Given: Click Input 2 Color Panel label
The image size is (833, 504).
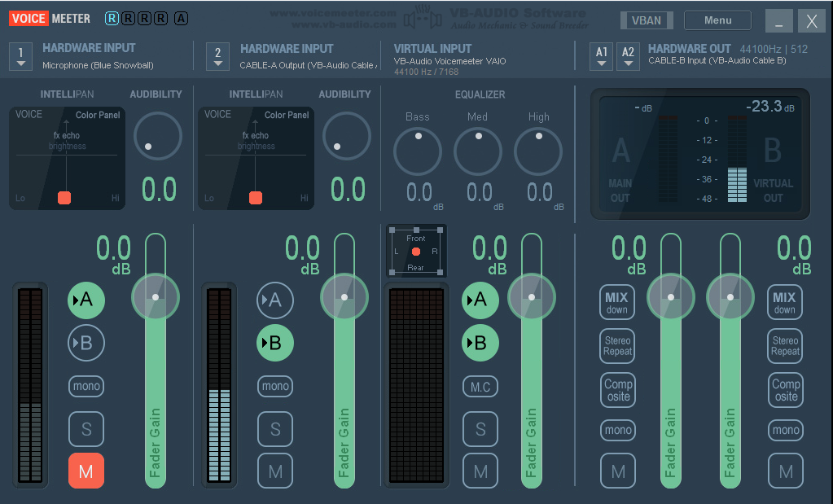Looking at the screenshot, I should point(287,115).
